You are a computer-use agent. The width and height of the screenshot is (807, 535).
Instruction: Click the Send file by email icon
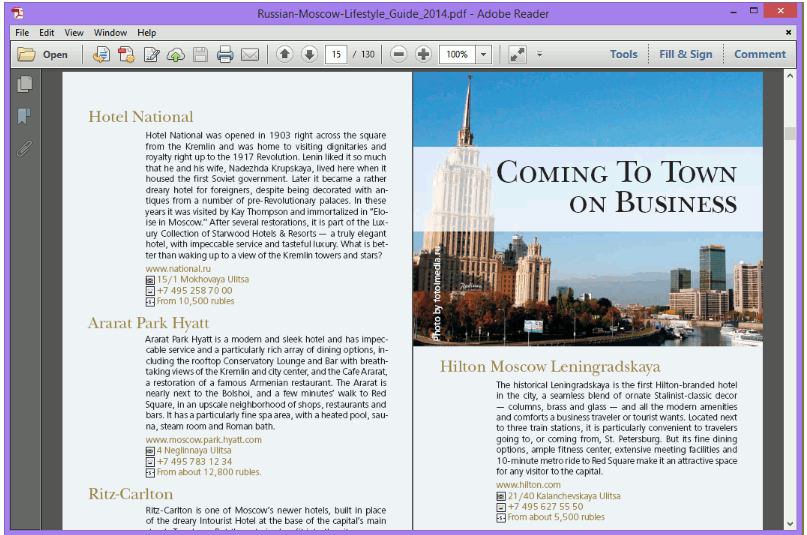tap(250, 54)
